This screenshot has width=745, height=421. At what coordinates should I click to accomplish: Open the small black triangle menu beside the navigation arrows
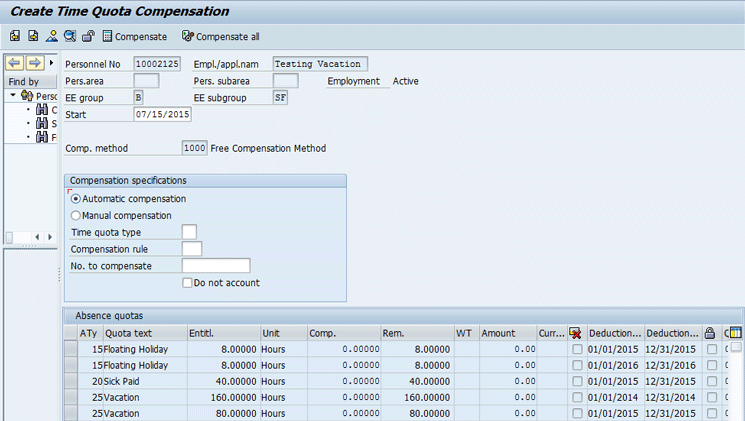(51, 63)
